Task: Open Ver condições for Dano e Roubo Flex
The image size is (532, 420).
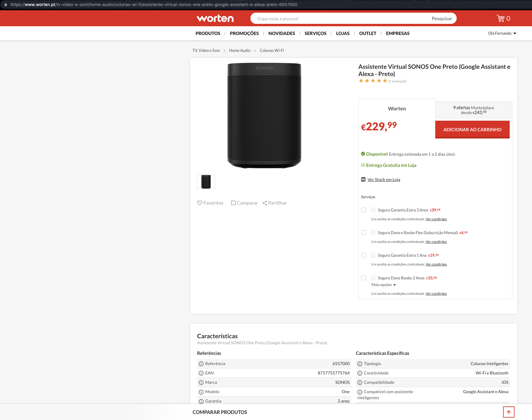Action: coord(436,242)
